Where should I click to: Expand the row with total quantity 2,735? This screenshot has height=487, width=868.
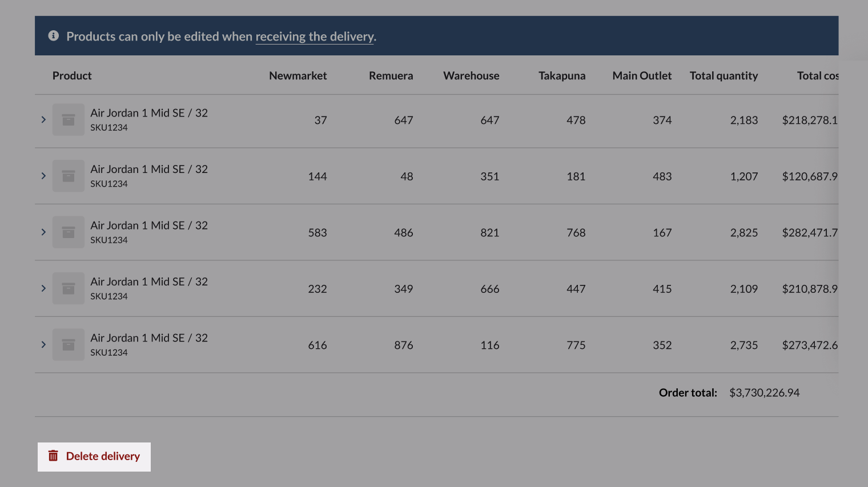coord(43,344)
